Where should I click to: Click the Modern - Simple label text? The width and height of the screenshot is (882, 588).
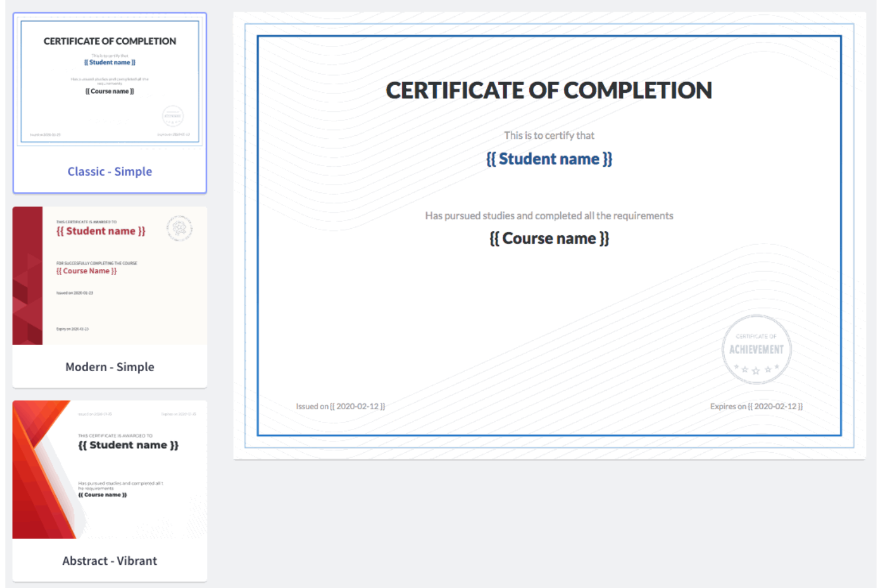coord(110,367)
